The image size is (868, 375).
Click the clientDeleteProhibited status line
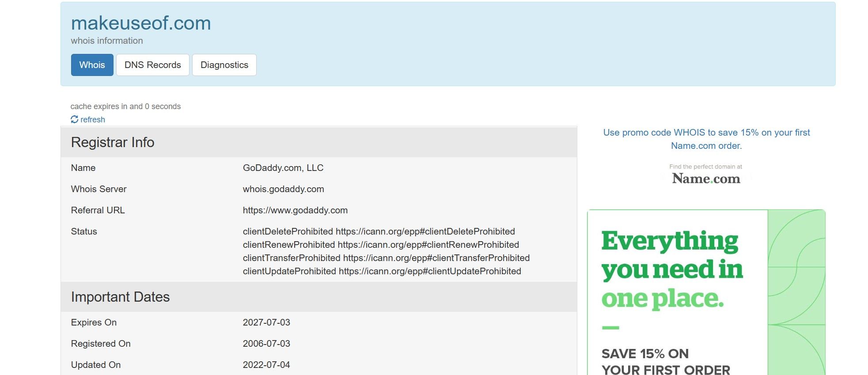[379, 231]
